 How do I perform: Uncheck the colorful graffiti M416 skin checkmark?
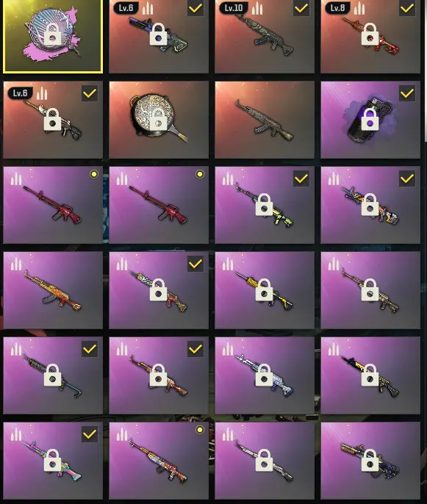407,179
